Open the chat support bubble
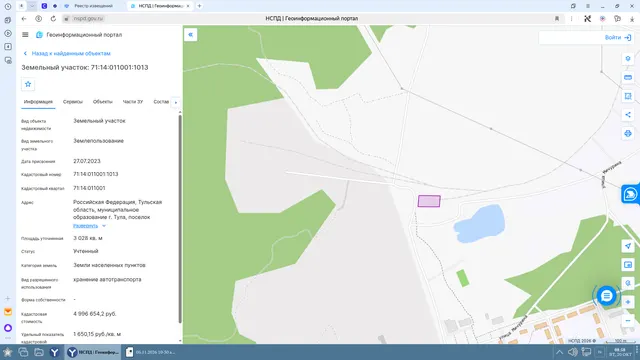Viewport: 640px width, 360px height. point(607,296)
